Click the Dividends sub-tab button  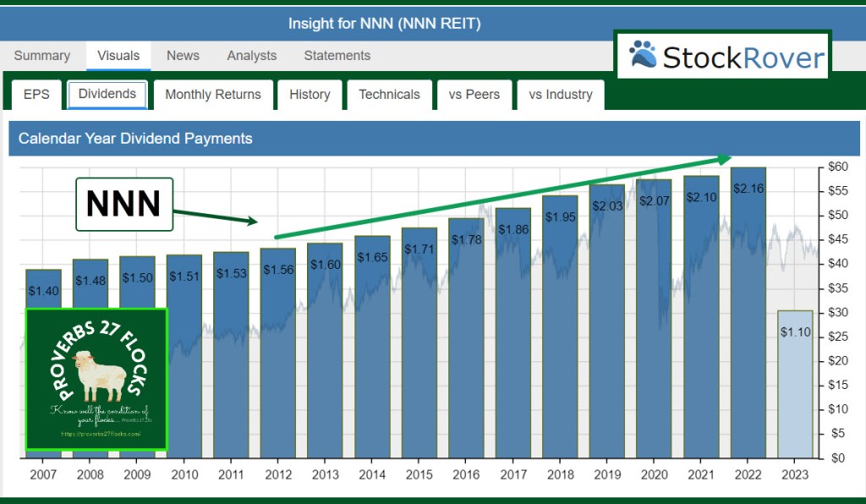click(x=107, y=94)
